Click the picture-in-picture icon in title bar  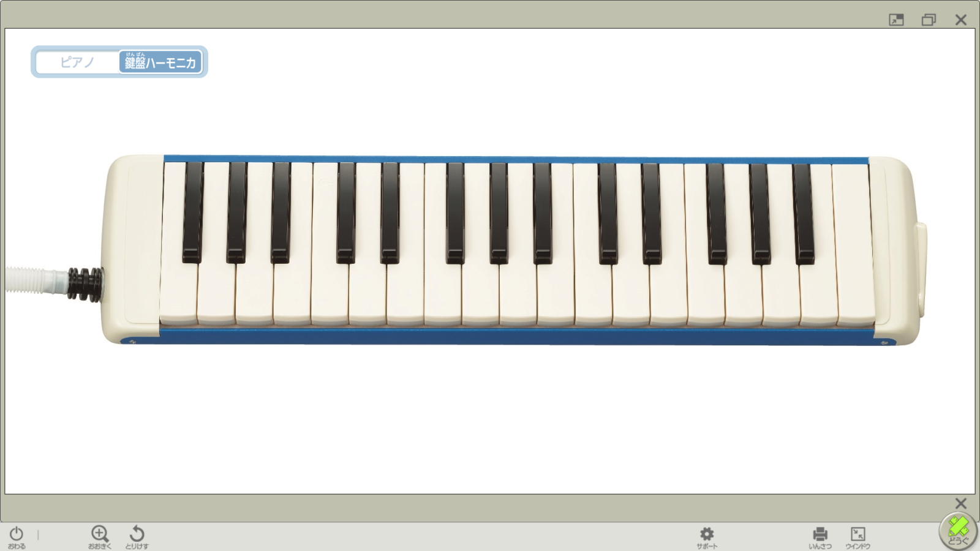[x=896, y=20]
